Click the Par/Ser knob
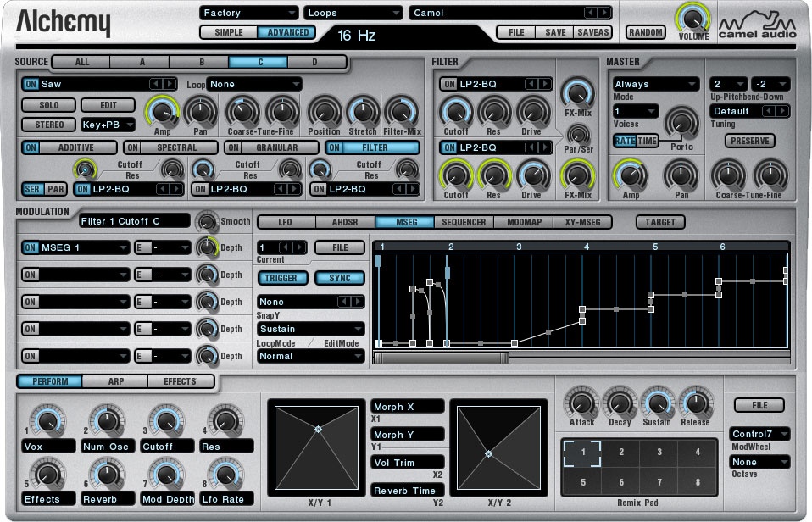 point(577,134)
